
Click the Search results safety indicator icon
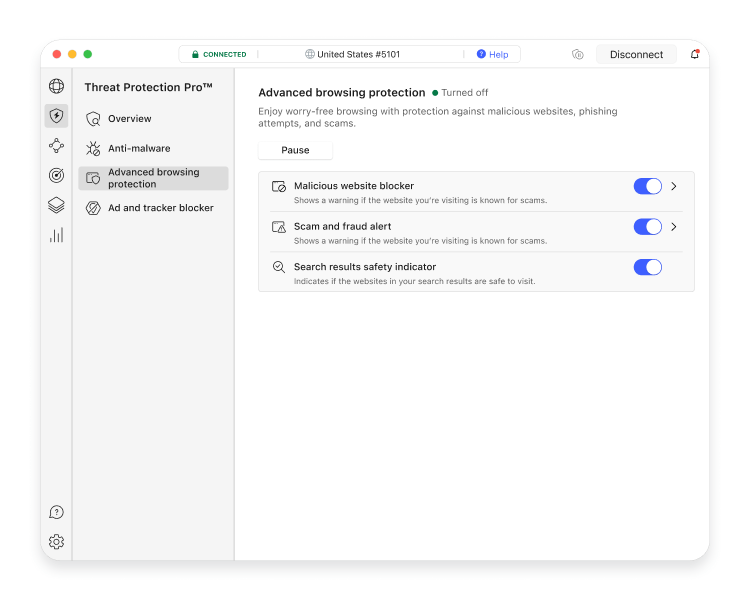(279, 267)
